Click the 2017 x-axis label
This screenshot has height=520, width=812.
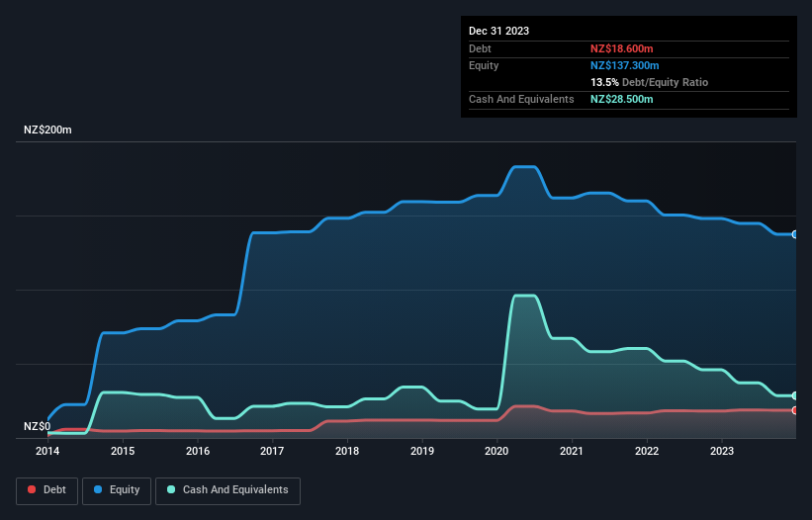[273, 452]
